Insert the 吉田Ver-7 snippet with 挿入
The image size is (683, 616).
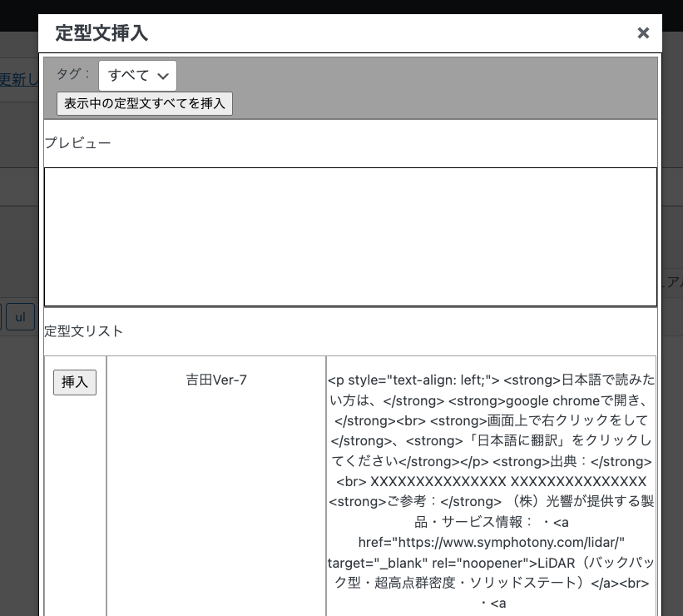[x=75, y=382]
